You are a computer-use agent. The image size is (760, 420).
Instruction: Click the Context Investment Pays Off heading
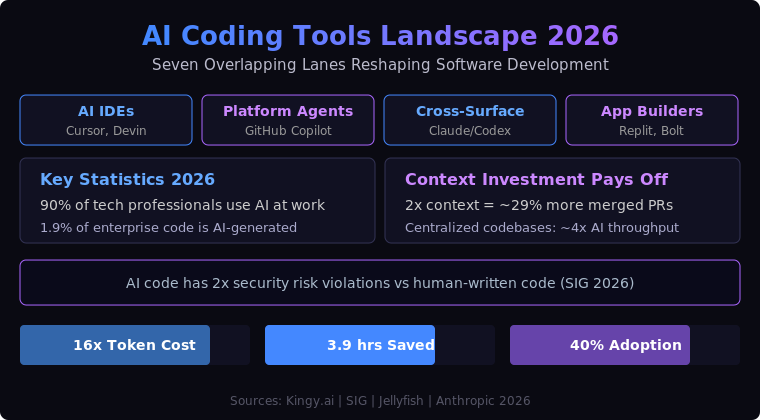tap(536, 179)
